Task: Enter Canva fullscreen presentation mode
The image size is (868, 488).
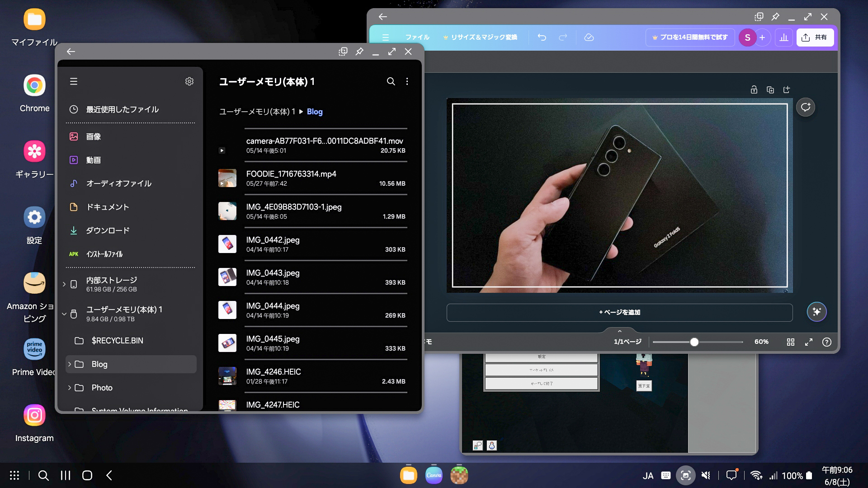Action: pyautogui.click(x=809, y=342)
